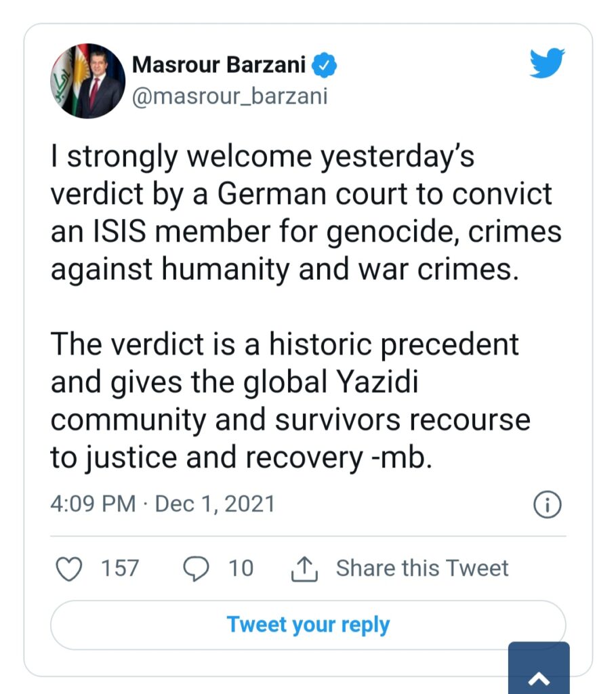
Task: Open Masrour Barzani's profile picture
Action: 87,81
